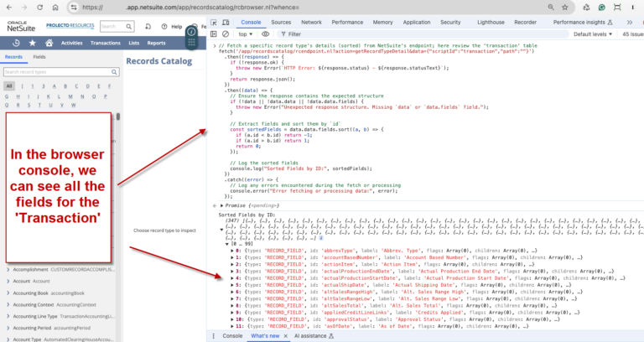Image resolution: width=644 pixels, height=342 pixels.
Task: Close the What's new drawer tab
Action: tap(286, 336)
